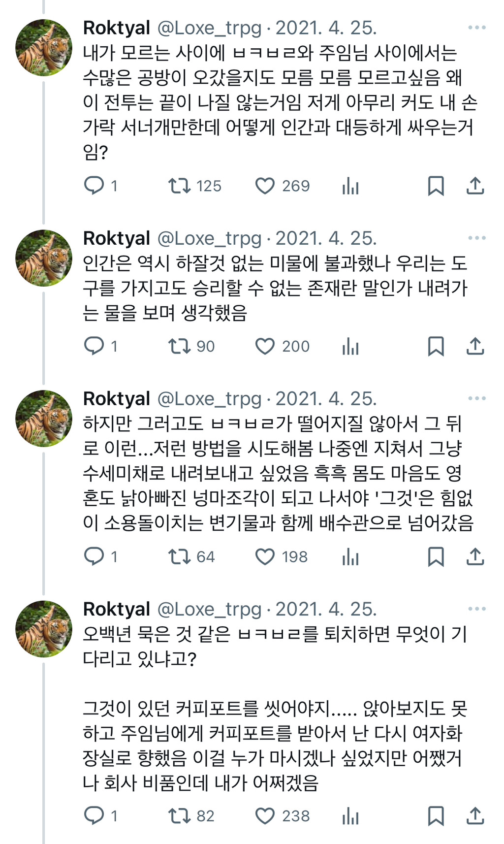Like the tweet showing 269 likes

265,186
